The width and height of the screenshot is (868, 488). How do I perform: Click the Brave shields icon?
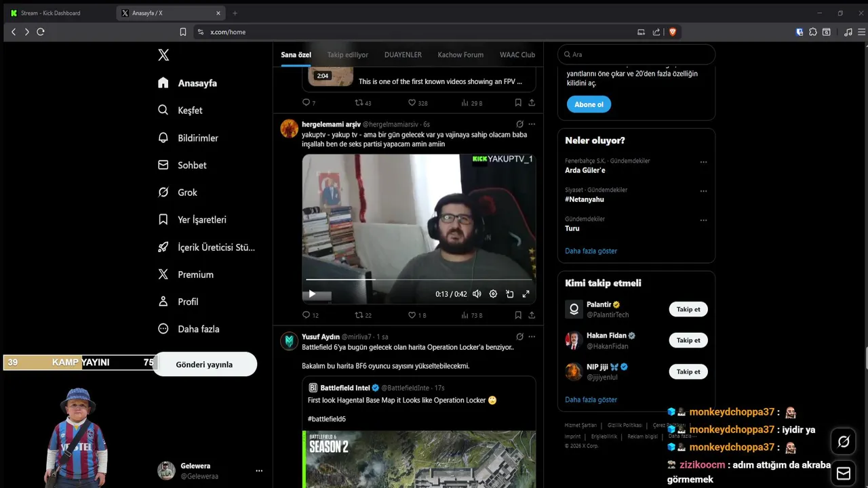(673, 32)
